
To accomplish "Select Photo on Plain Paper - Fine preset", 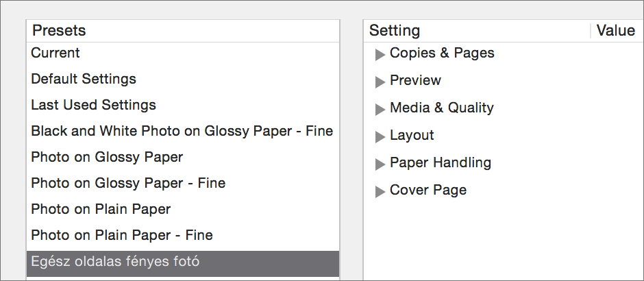I will [x=183, y=235].
